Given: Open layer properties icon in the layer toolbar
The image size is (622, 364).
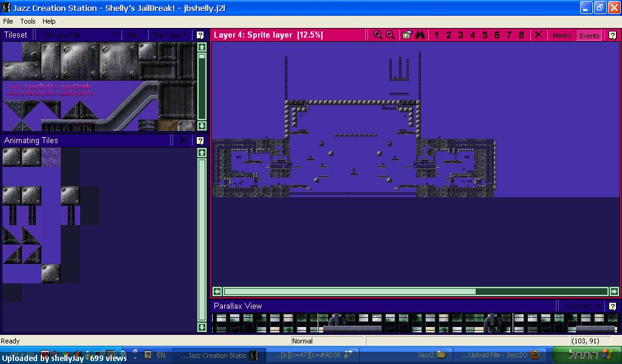Looking at the screenshot, I should click(x=407, y=35).
